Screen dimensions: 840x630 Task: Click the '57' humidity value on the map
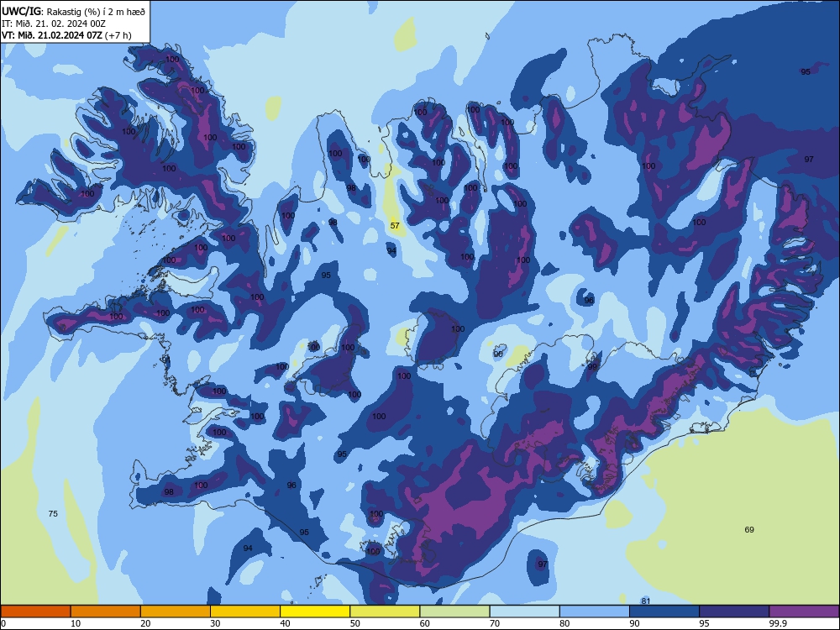click(x=395, y=225)
